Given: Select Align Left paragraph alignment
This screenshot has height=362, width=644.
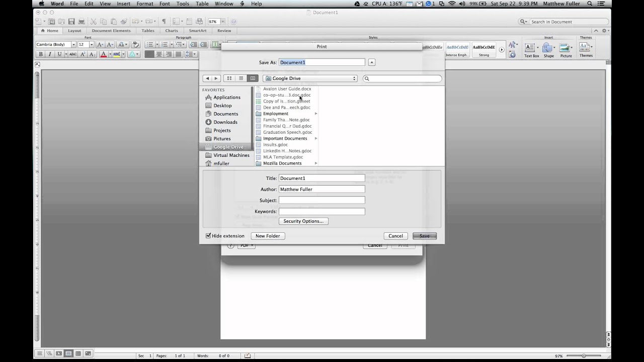Looking at the screenshot, I should pos(149,54).
